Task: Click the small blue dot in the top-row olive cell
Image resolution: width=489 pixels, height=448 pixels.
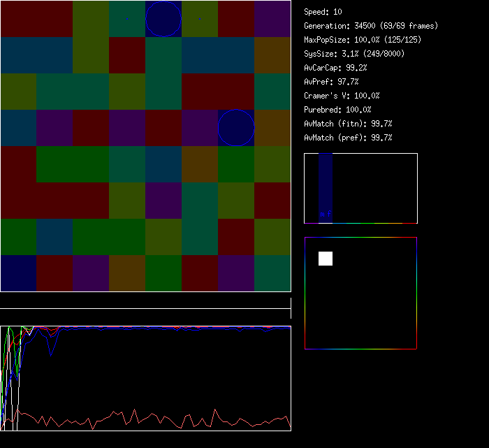Action: [x=200, y=18]
